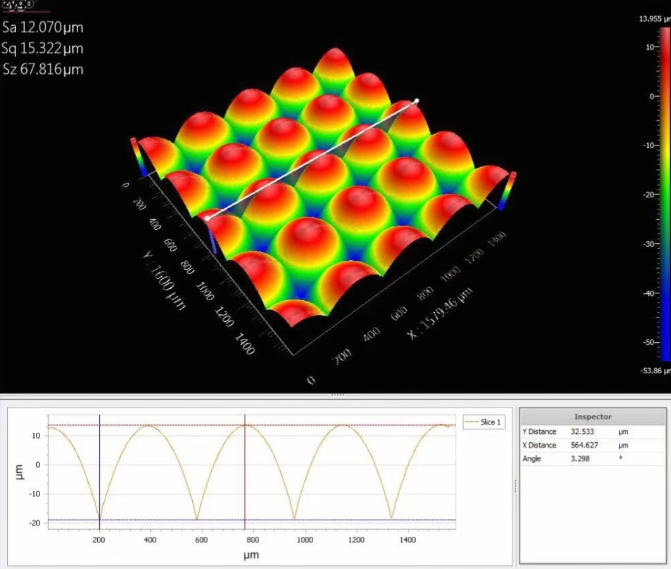Click the Y : 1600 µm axis label
The width and height of the screenshot is (671, 569).
point(164,280)
